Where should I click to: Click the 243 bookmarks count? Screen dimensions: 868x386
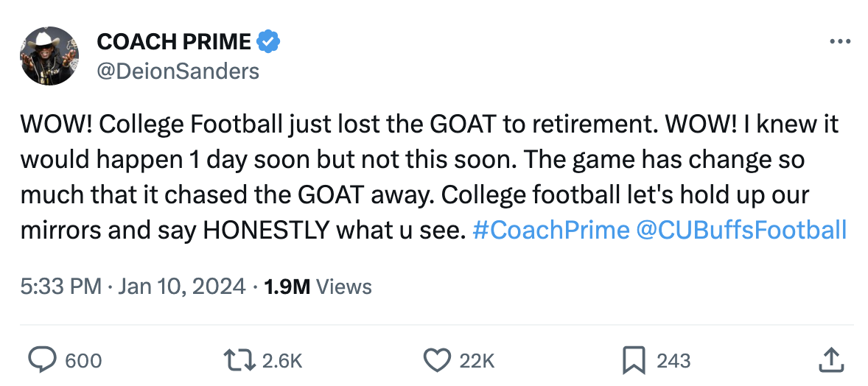tap(673, 360)
